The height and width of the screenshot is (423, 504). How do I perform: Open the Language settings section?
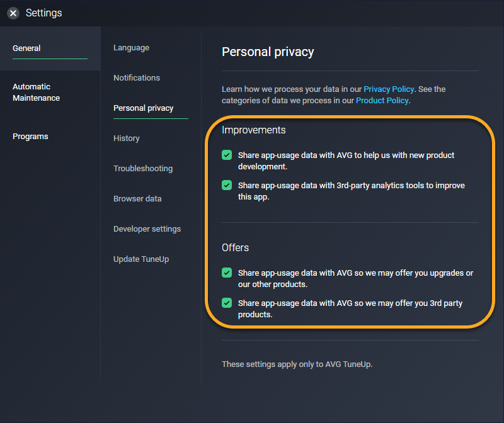click(x=131, y=48)
